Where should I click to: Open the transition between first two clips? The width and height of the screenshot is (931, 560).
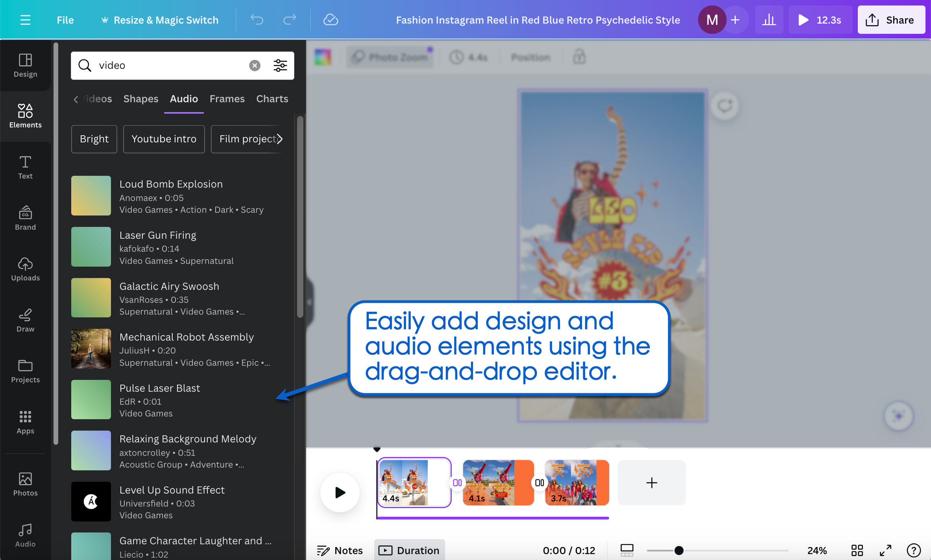pos(457,483)
